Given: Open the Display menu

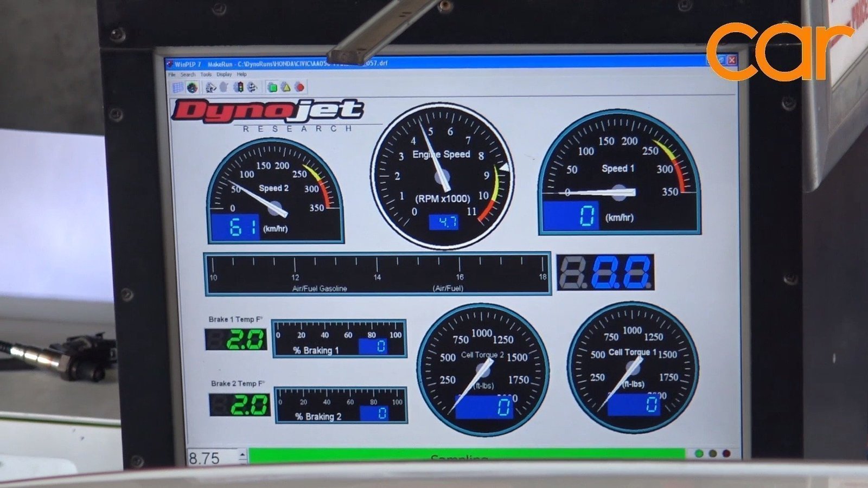Looking at the screenshot, I should pyautogui.click(x=224, y=75).
